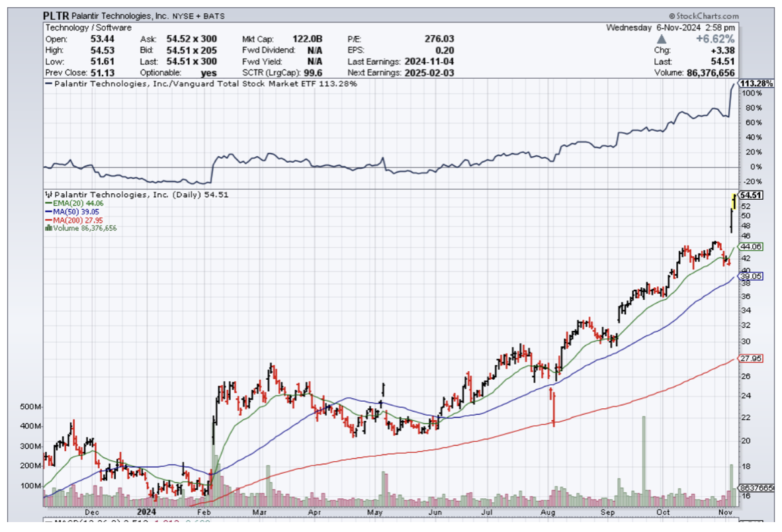Screen dimensions: 782x532
Task: Click the Next Earnings date 2025-02-03
Action: click(429, 71)
